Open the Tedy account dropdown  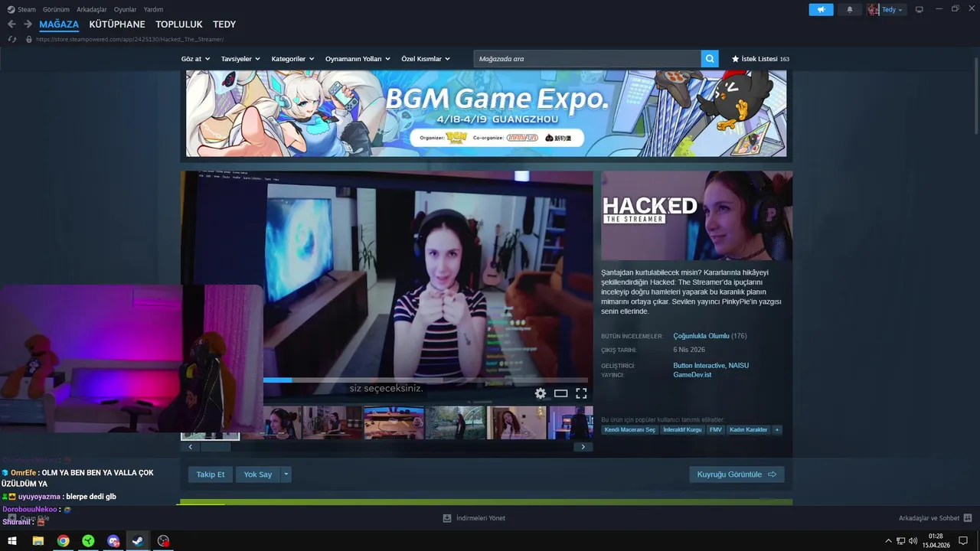coord(892,9)
